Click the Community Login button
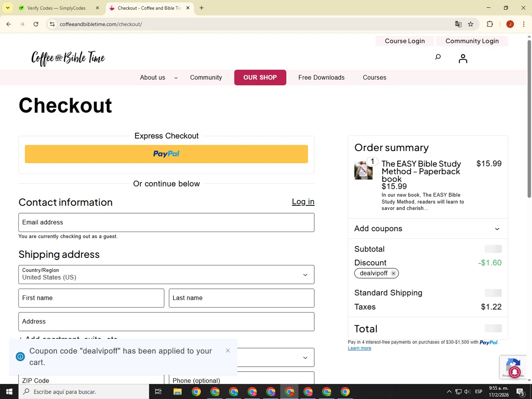The width and height of the screenshot is (532, 399). (x=472, y=41)
